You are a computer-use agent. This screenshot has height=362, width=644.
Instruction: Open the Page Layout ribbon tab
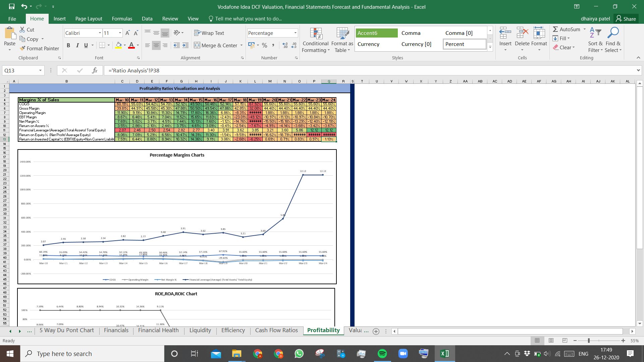89,19
